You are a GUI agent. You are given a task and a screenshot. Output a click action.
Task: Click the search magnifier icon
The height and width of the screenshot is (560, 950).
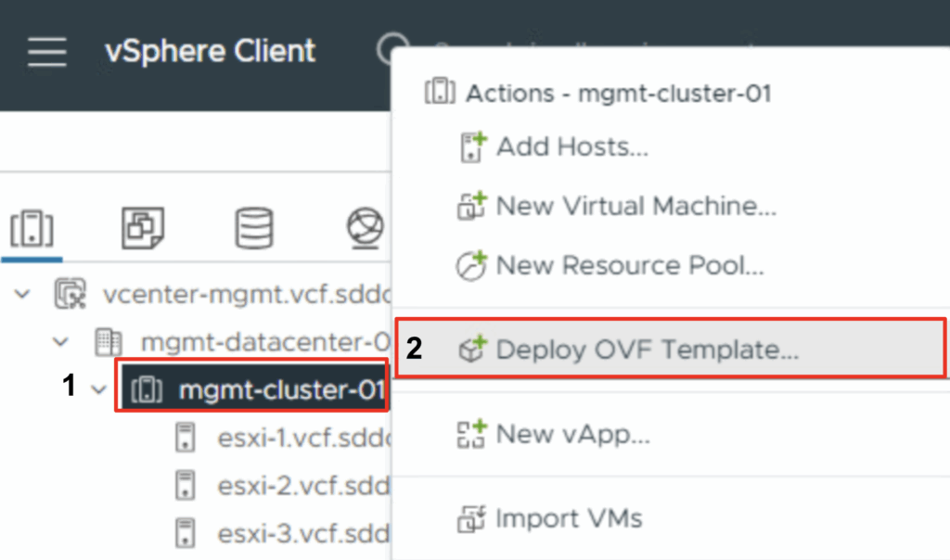pos(391,49)
